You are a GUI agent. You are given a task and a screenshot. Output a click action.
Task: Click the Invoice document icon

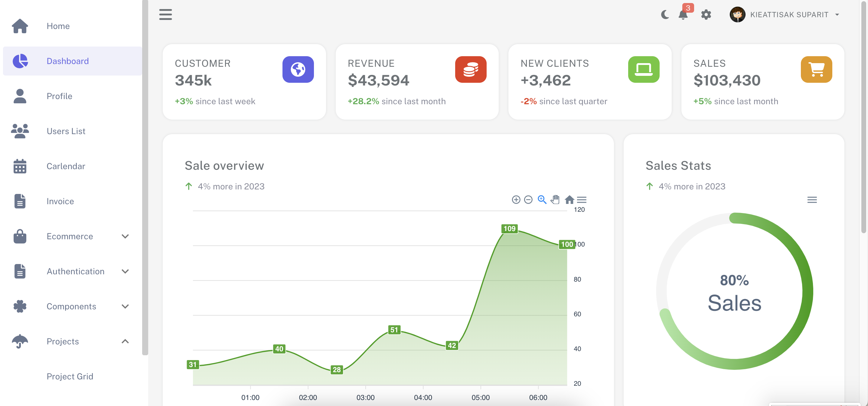point(20,201)
